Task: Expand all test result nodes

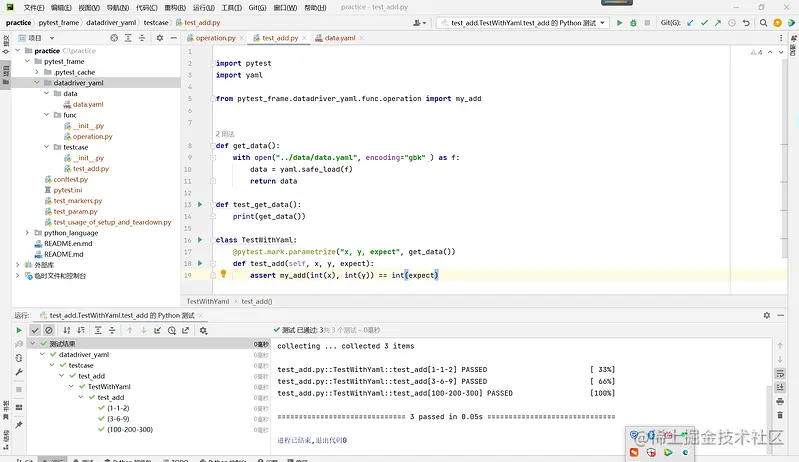Action: coord(98,331)
